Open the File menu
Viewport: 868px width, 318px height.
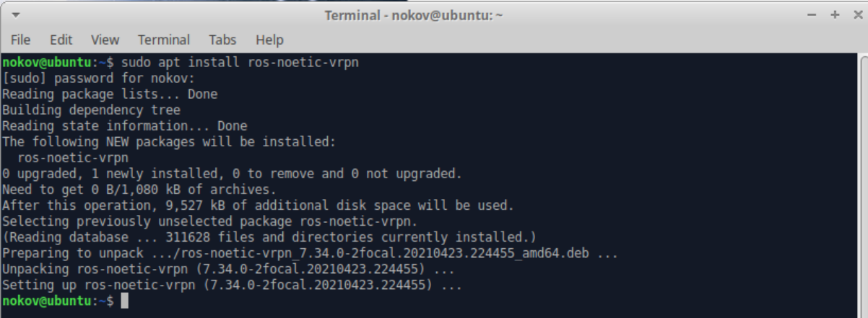pyautogui.click(x=20, y=40)
